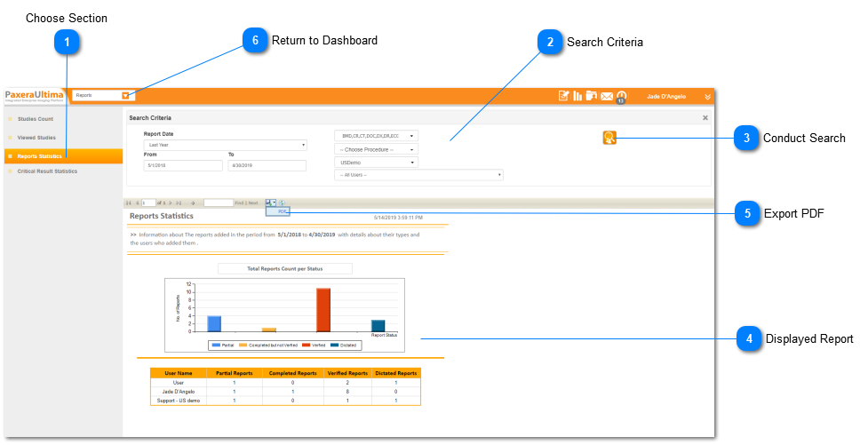This screenshot has height=445, width=868.
Task: Open the report editor notepad icon
Action: click(563, 96)
